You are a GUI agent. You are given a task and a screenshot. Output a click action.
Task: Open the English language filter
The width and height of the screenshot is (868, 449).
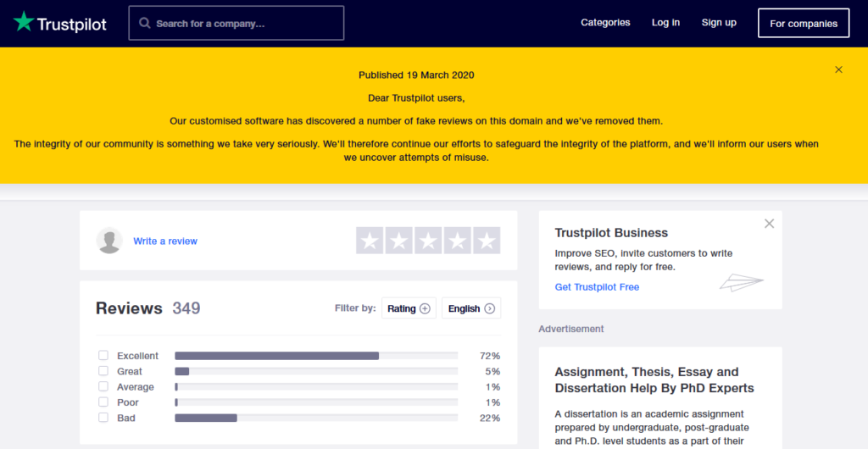coord(471,308)
